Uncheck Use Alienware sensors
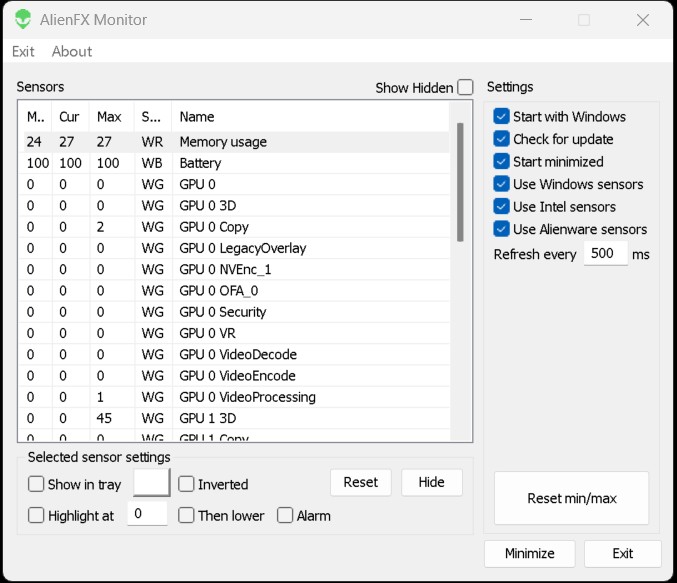This screenshot has height=583, width=677. (x=501, y=228)
